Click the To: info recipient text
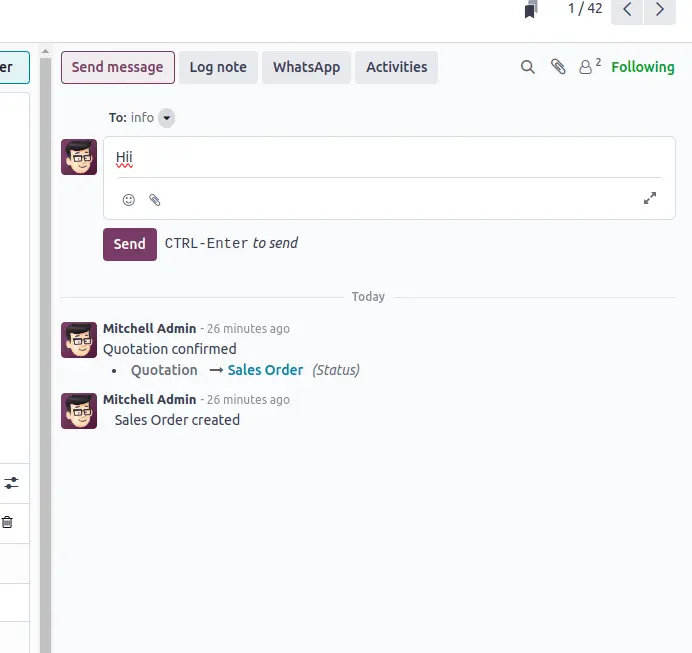 [x=132, y=118]
